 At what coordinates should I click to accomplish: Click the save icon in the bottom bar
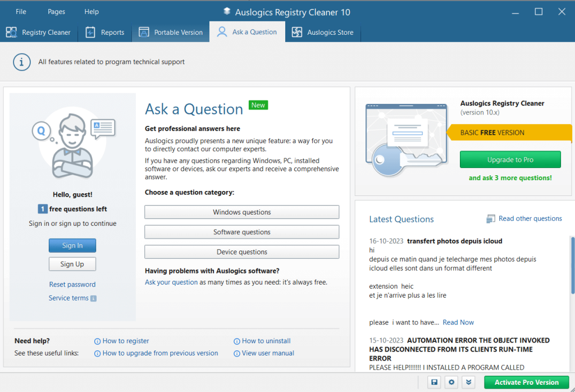tap(434, 382)
